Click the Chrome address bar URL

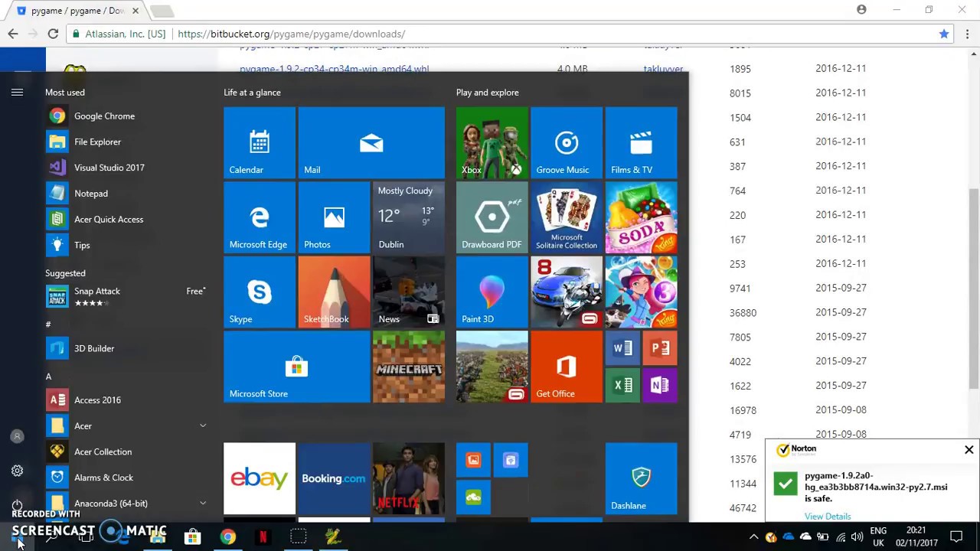pyautogui.click(x=291, y=34)
